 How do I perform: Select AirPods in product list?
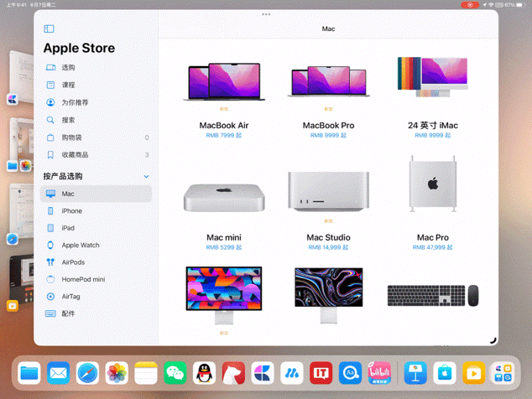click(96, 262)
